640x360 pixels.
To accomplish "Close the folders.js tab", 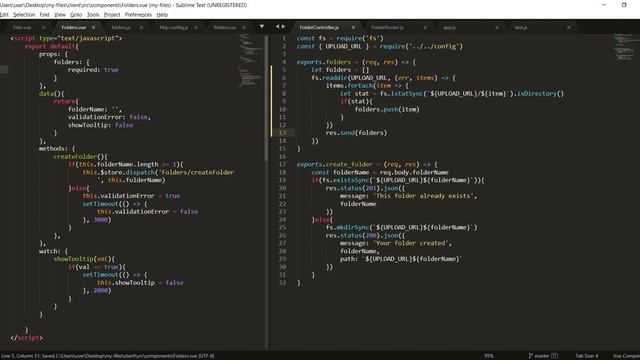I will 142,27.
